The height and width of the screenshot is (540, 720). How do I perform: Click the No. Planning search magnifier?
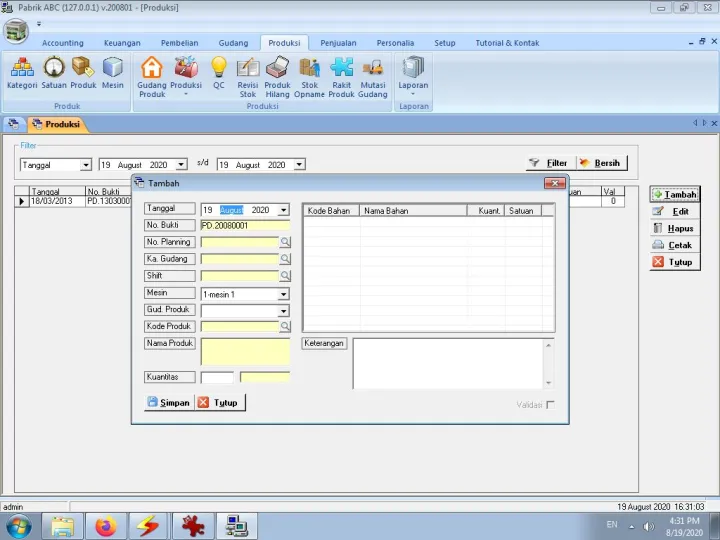click(x=285, y=242)
